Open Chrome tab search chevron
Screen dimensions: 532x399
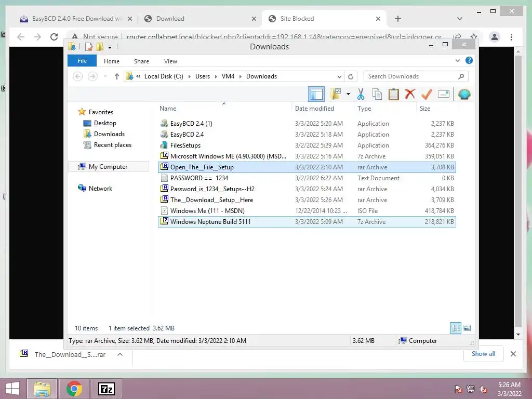(459, 19)
